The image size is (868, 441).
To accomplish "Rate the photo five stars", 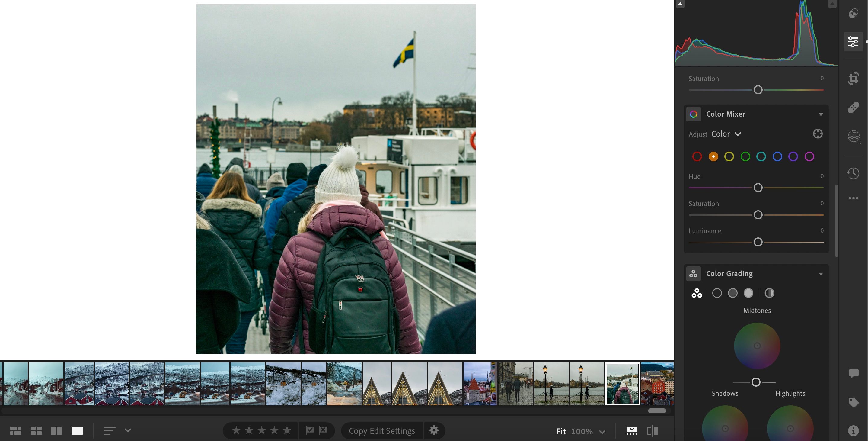I will (x=287, y=430).
